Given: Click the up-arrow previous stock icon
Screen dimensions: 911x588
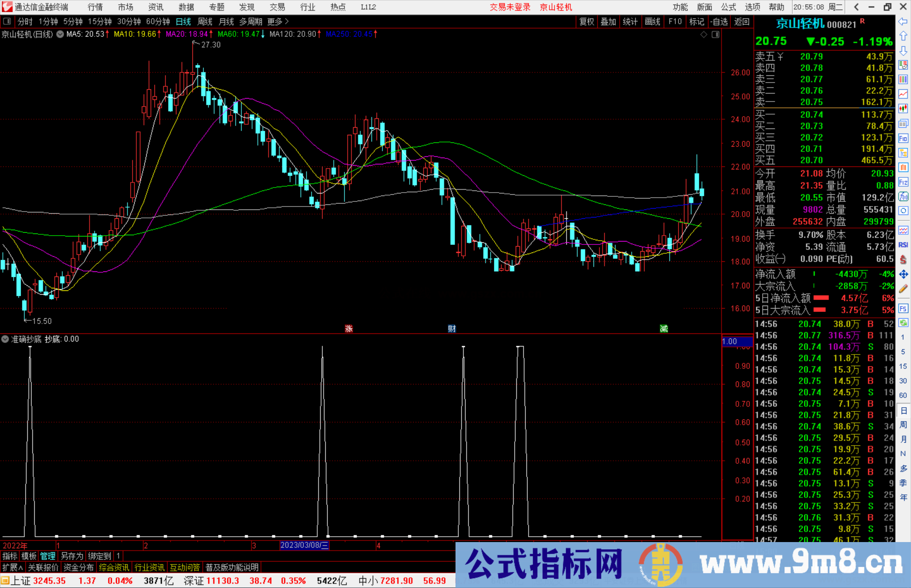Looking at the screenshot, I should 903,35.
